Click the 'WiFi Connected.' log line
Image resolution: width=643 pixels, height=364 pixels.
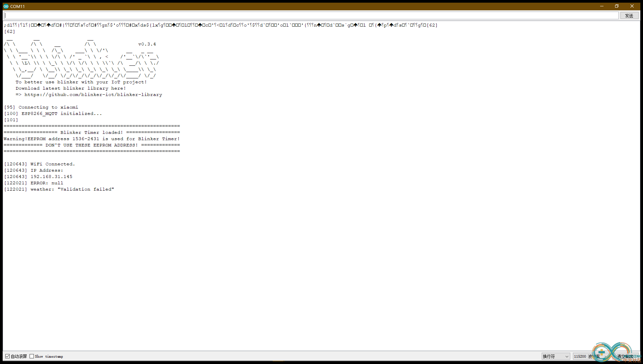(x=40, y=164)
